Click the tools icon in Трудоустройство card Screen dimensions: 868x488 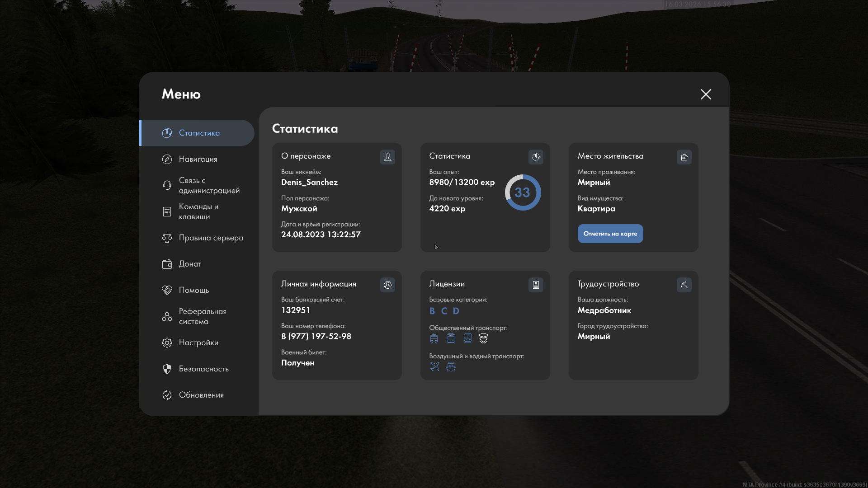tap(684, 285)
